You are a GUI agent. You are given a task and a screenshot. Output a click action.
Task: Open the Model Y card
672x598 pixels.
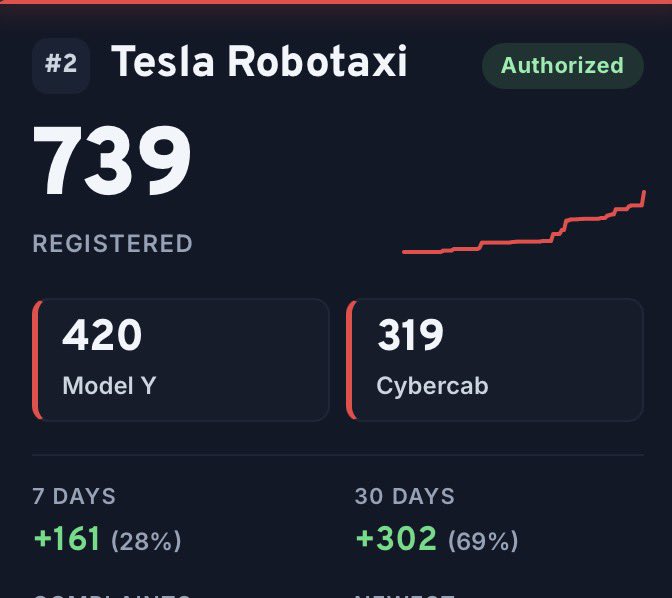click(181, 360)
